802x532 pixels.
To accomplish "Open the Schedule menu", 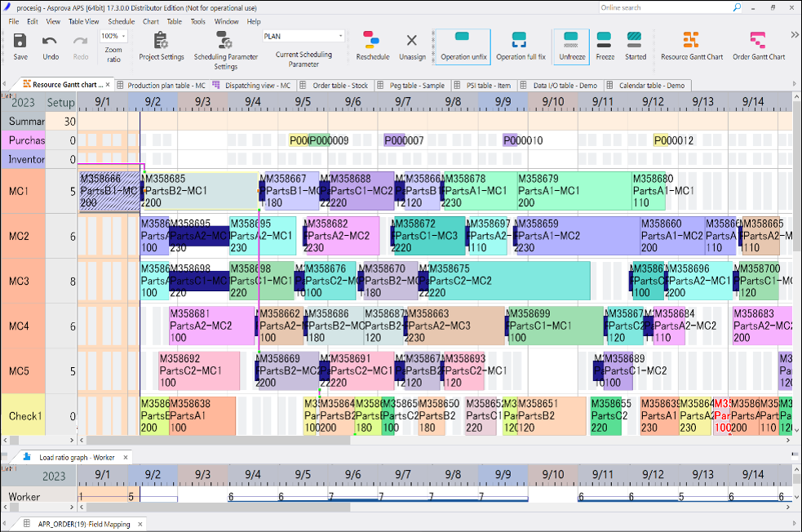I will pyautogui.click(x=122, y=21).
